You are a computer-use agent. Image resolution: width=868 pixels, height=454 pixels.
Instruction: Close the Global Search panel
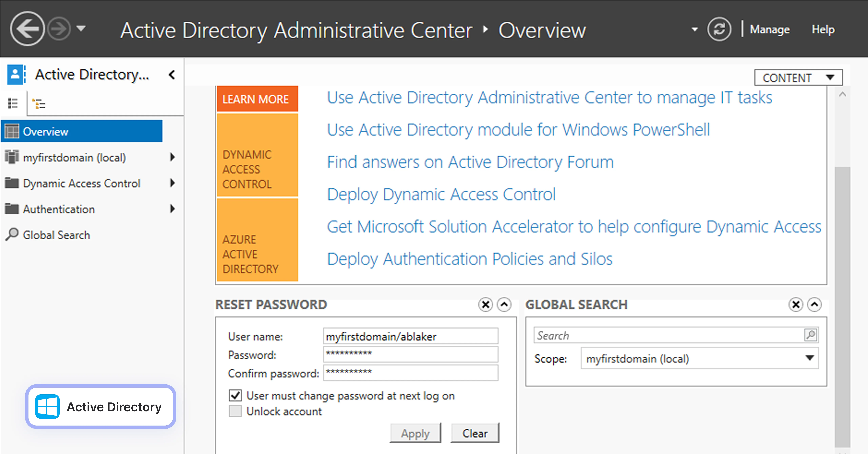coord(796,305)
